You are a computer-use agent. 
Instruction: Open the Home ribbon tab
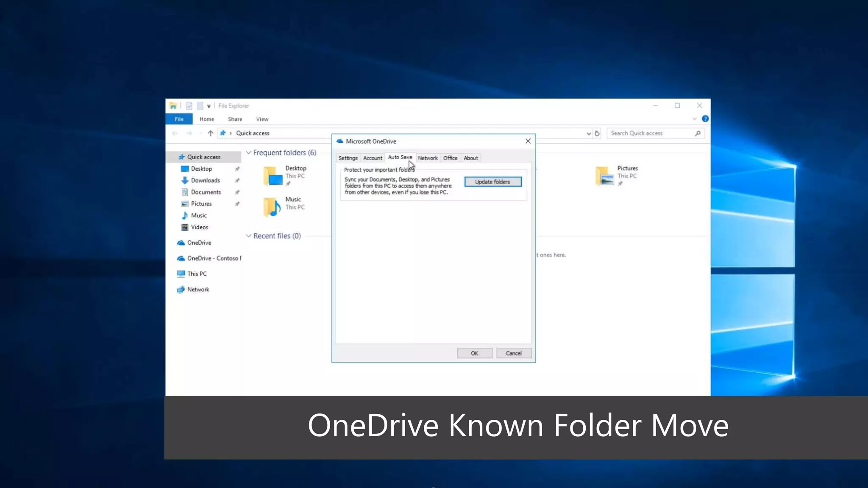coord(207,119)
